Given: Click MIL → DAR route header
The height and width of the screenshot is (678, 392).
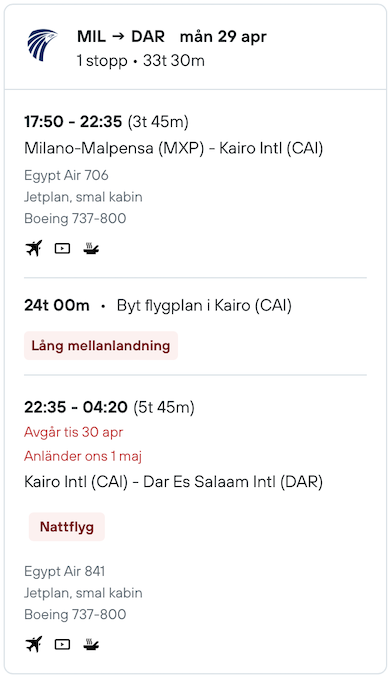Looking at the screenshot, I should coord(121,37).
